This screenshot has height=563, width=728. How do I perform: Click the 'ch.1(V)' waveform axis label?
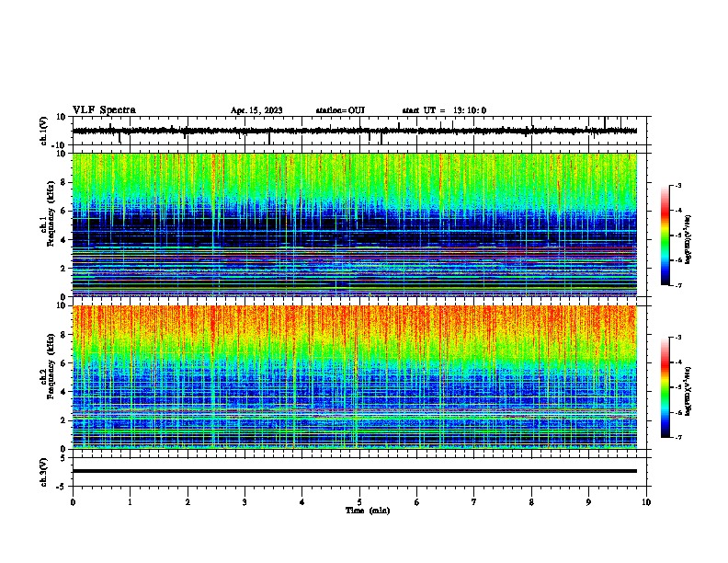[x=44, y=131]
